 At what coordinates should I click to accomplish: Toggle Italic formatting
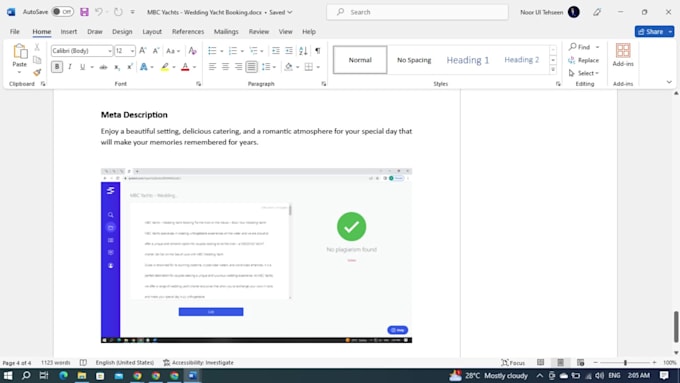point(69,67)
